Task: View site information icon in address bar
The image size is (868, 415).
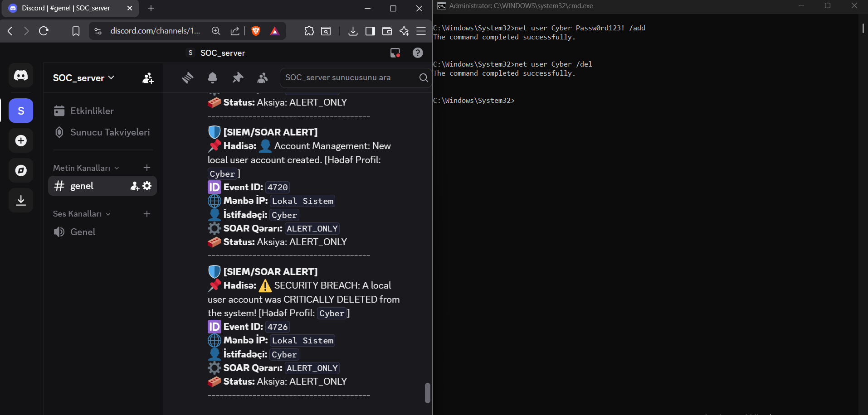Action: click(x=98, y=31)
